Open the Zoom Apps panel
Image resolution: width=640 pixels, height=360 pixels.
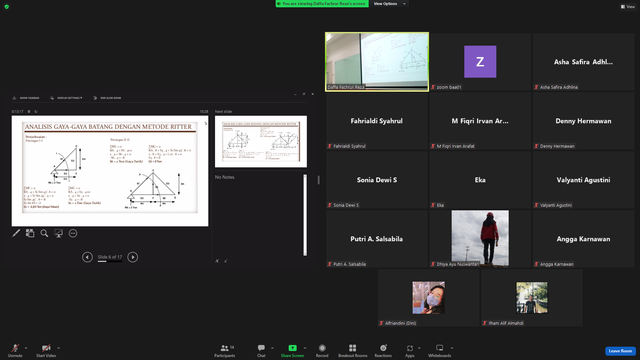[x=410, y=350]
